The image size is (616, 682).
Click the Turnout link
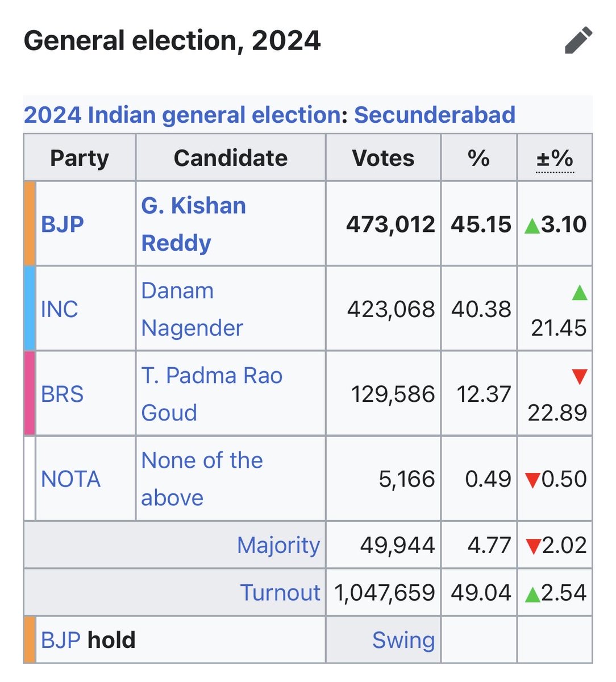[x=280, y=592]
